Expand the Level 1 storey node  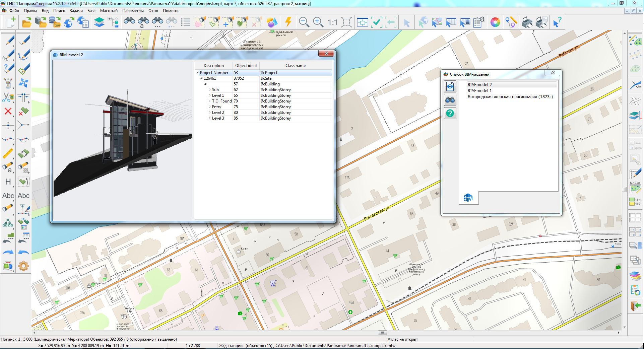[x=210, y=95]
